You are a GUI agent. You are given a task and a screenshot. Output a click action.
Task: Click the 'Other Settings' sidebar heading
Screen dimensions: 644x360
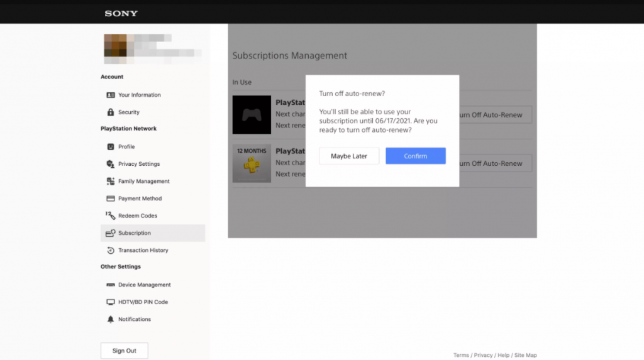click(x=121, y=266)
